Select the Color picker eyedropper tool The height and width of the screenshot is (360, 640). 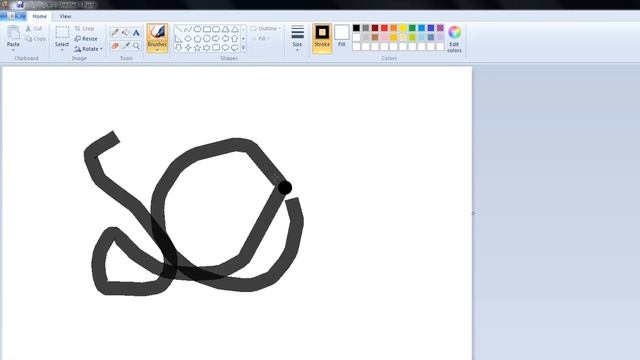pos(126,45)
